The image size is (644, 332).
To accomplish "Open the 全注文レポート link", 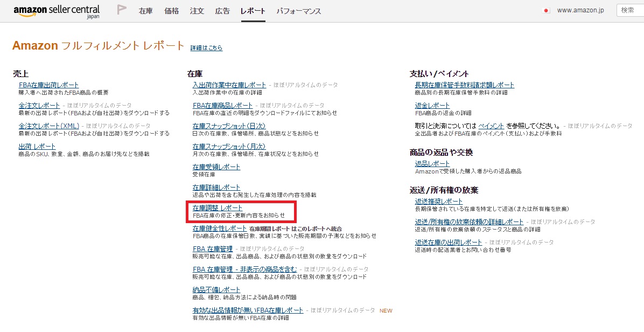I will [39, 106].
